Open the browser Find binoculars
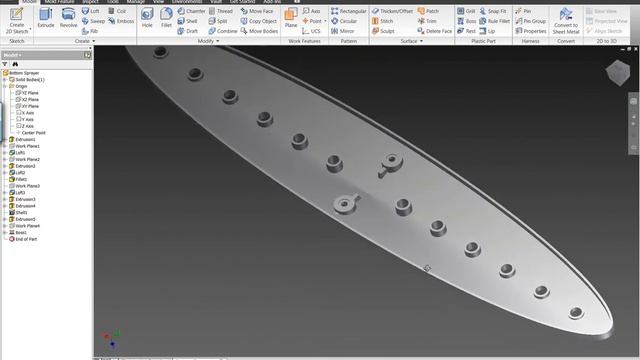 [x=15, y=64]
